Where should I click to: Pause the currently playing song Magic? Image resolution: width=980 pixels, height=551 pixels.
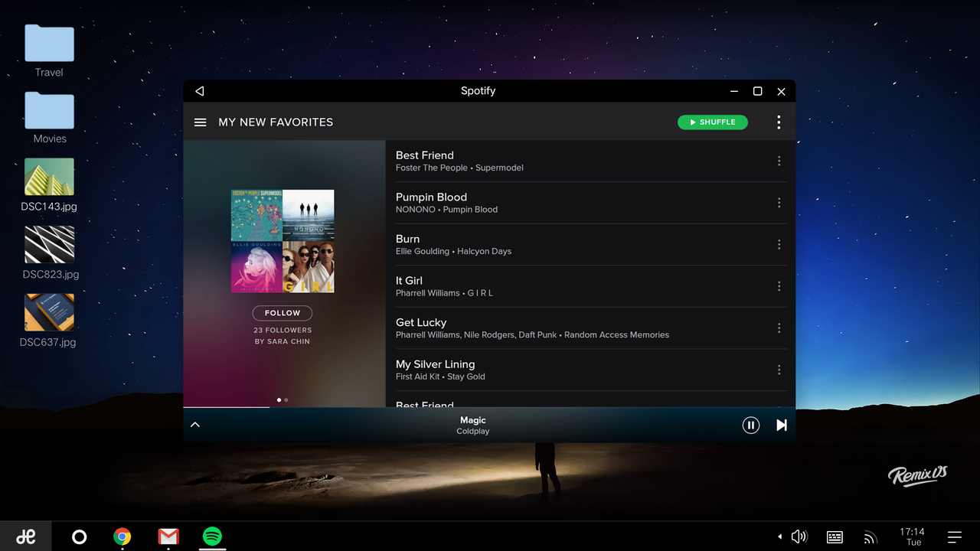751,425
